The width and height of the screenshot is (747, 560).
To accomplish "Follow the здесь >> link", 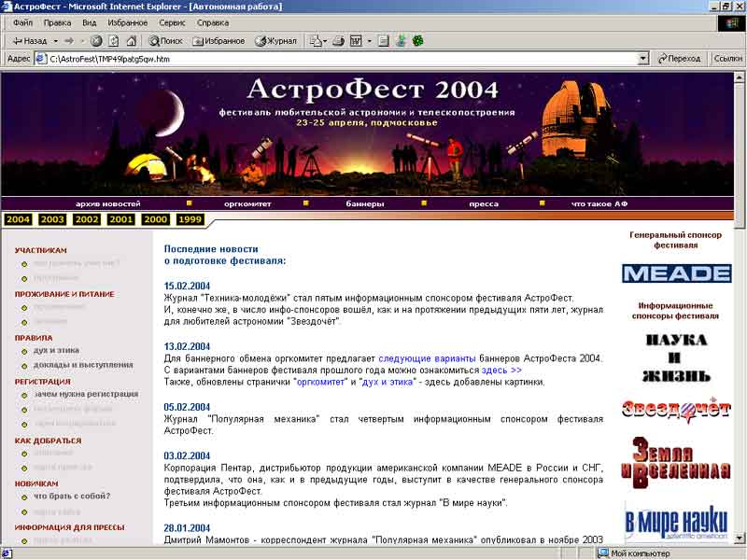I will [501, 370].
